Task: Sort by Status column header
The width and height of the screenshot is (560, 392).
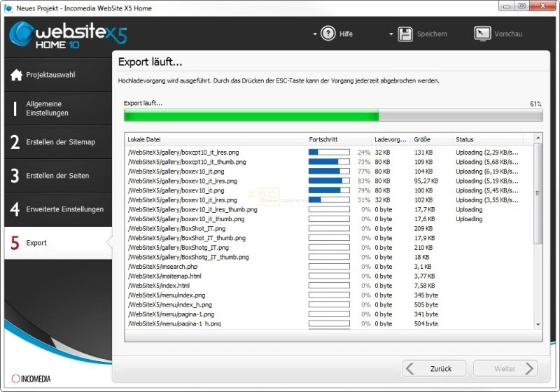Action: click(x=488, y=139)
